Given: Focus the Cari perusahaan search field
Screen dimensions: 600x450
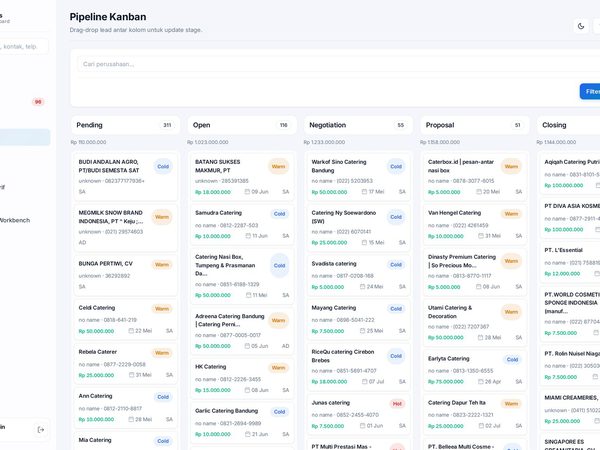Looking at the screenshot, I should [x=337, y=64].
